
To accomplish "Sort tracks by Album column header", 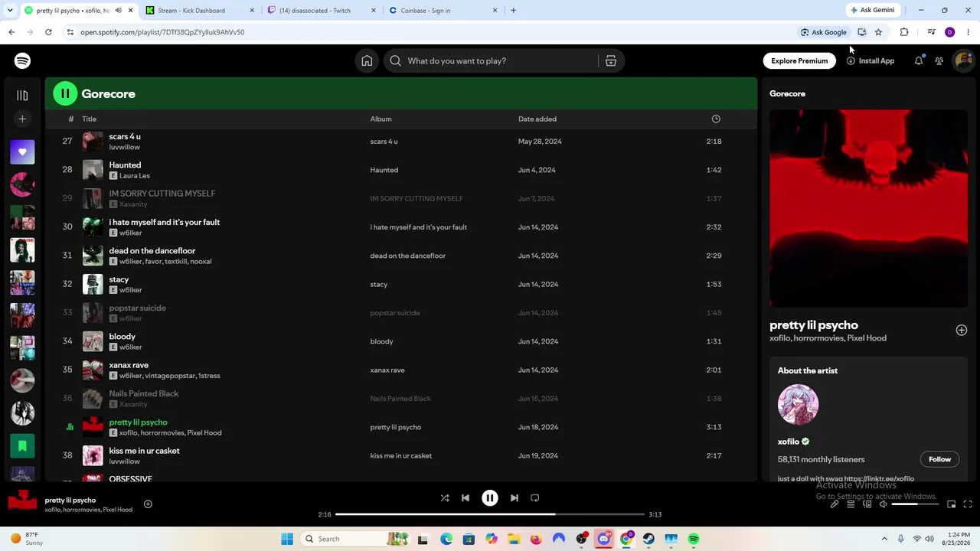I will (x=381, y=119).
